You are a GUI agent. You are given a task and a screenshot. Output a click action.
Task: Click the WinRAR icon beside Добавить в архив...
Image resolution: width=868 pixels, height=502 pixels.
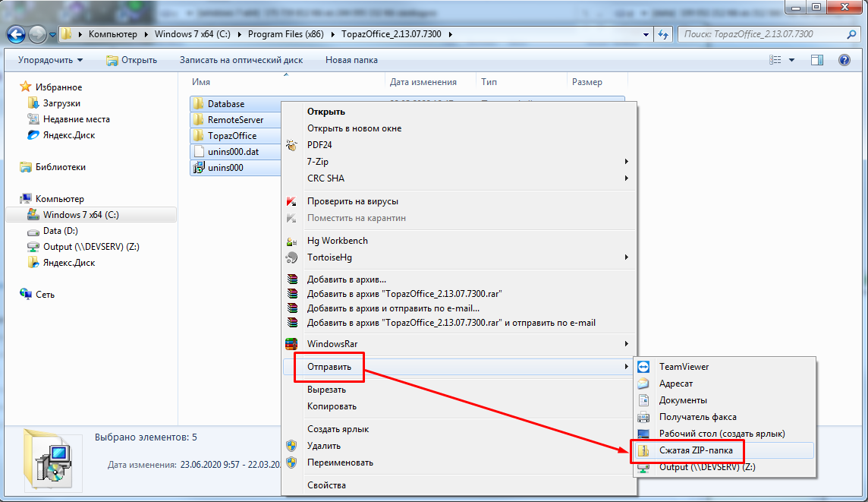click(x=291, y=279)
